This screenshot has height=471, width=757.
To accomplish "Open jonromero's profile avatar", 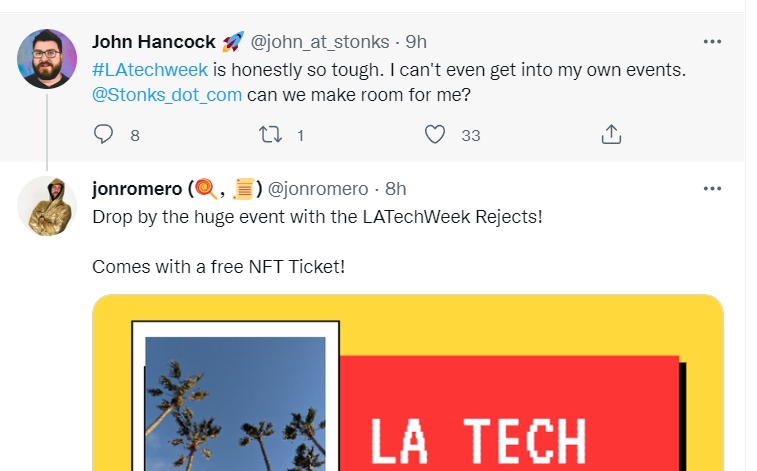I will tap(47, 205).
